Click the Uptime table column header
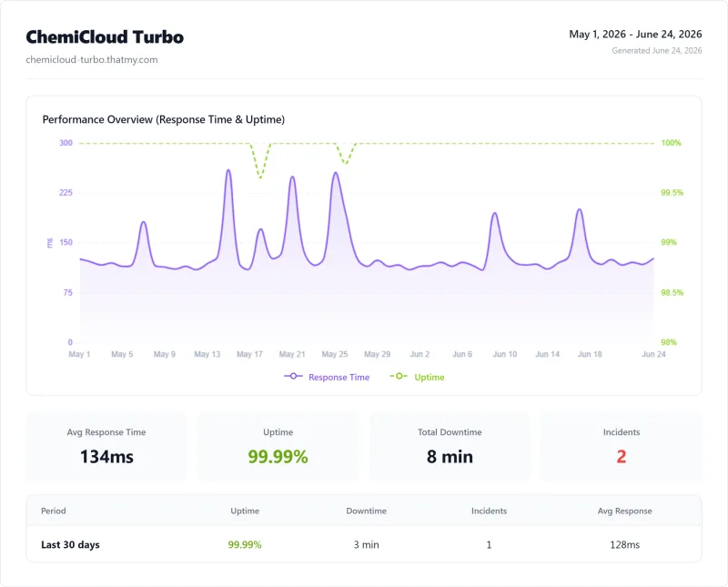This screenshot has height=587, width=728. pos(245,511)
